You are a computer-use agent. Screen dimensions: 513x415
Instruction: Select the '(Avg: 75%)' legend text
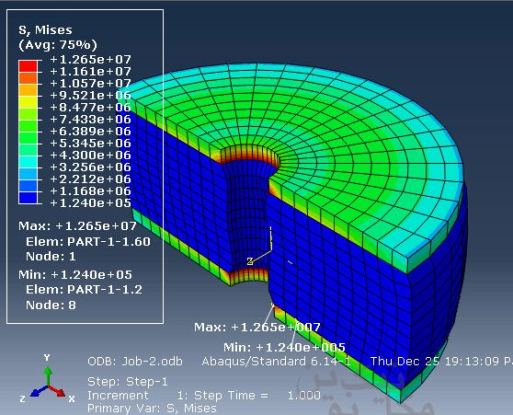point(58,45)
